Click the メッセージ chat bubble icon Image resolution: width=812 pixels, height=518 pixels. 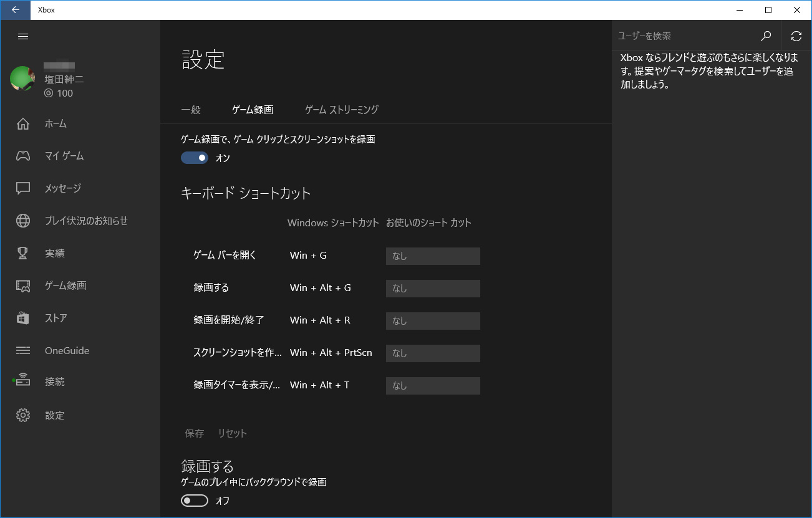pyautogui.click(x=23, y=188)
